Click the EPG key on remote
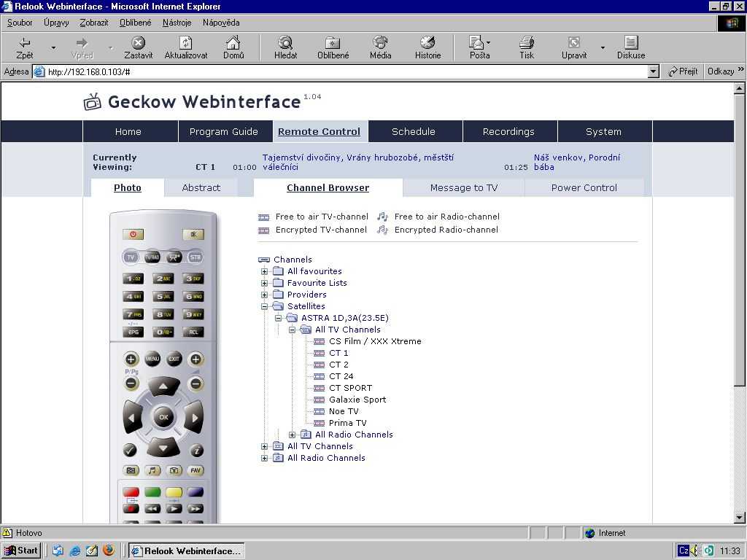Viewport: 747px width, 560px height. [x=133, y=332]
